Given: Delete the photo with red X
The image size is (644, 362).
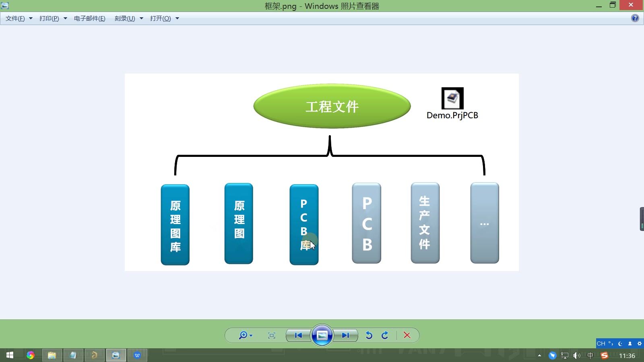Looking at the screenshot, I should pyautogui.click(x=407, y=335).
